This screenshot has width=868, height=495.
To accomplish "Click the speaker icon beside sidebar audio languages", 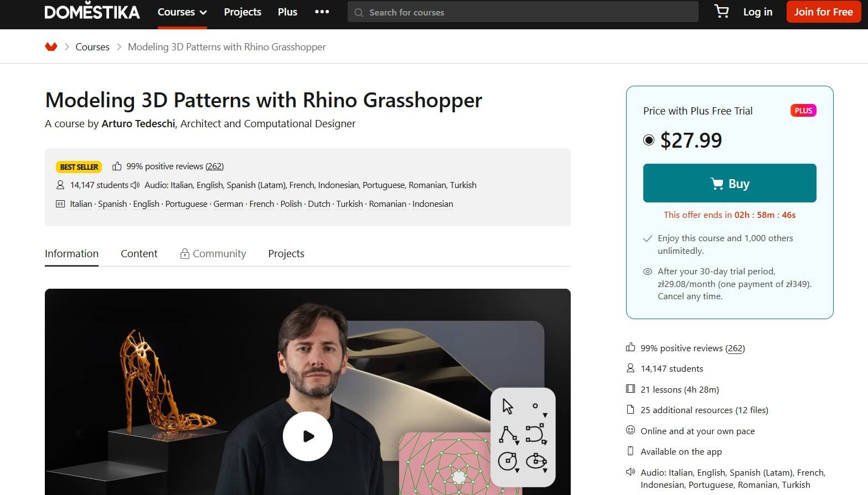I will tap(631, 472).
